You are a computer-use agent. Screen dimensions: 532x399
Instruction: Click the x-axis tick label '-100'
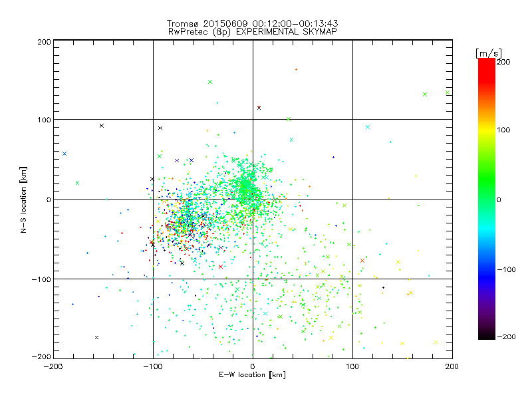[153, 366]
